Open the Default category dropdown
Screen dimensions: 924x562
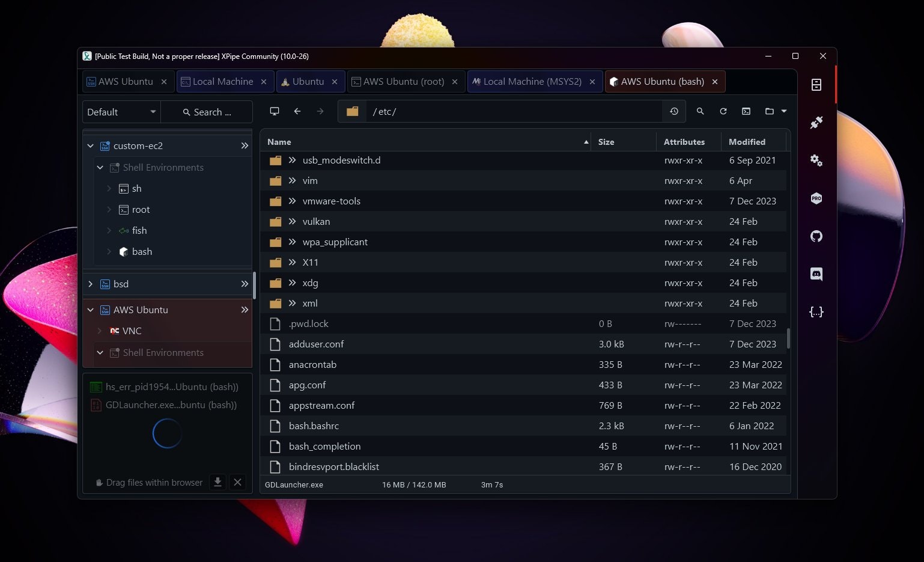121,112
